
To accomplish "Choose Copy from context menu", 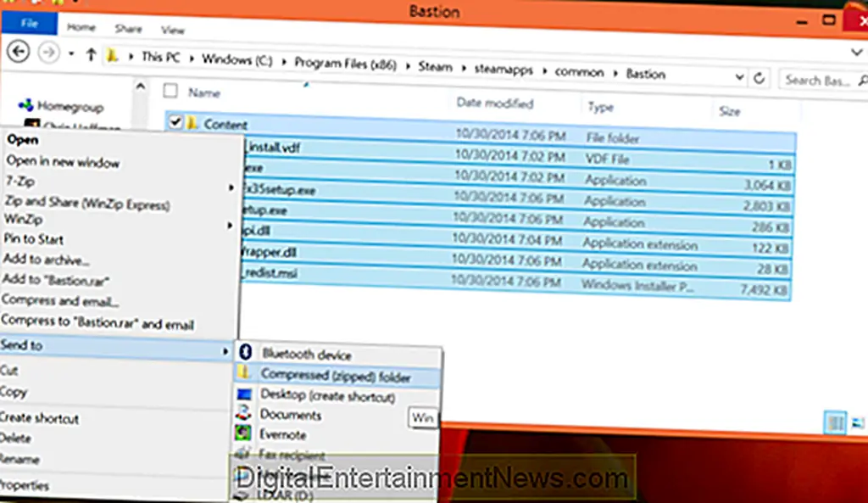I will click(14, 392).
